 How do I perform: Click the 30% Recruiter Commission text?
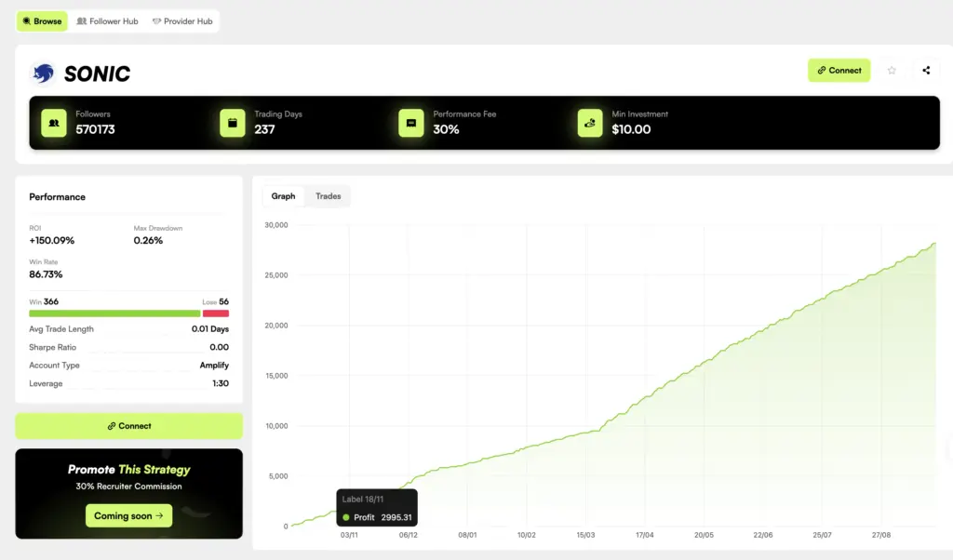tap(128, 487)
